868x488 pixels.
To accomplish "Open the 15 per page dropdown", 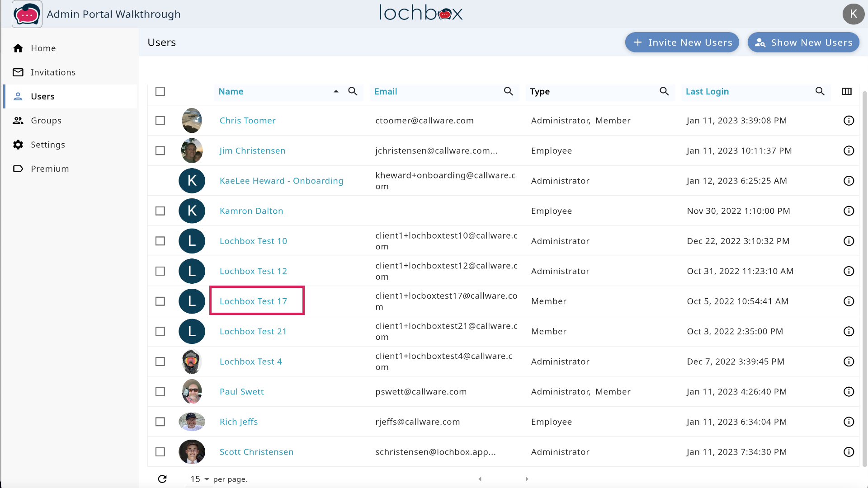I will [199, 479].
